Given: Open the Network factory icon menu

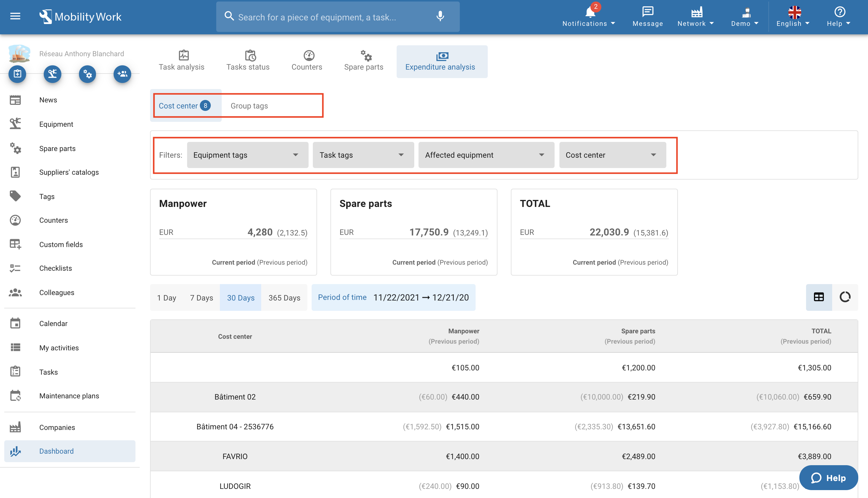Looking at the screenshot, I should pyautogui.click(x=696, y=12).
